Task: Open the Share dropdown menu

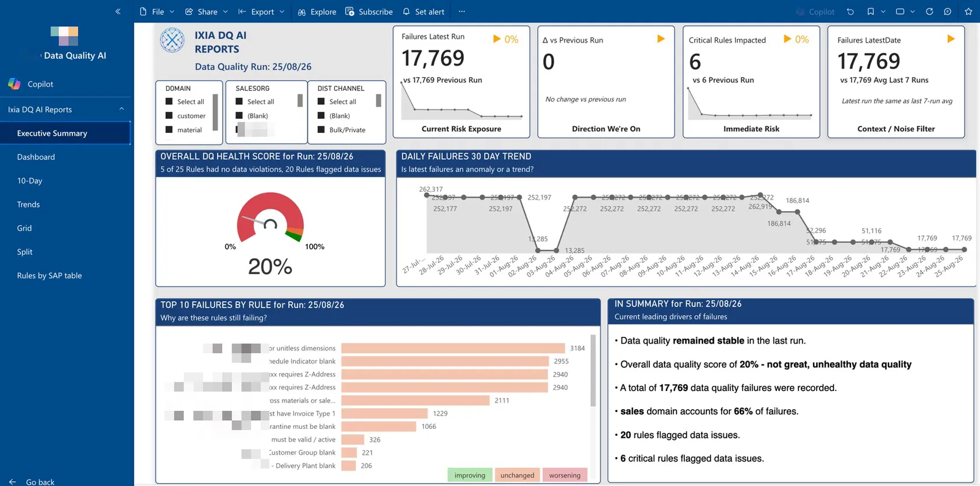Action: tap(206, 12)
